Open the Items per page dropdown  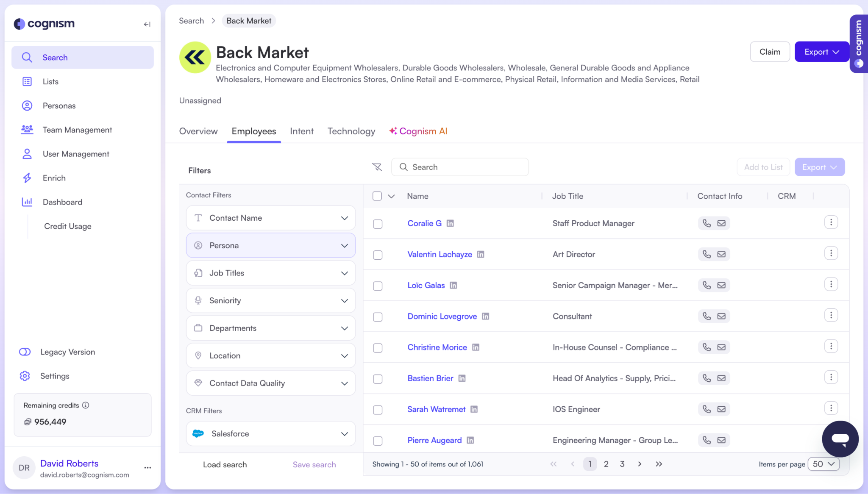tap(823, 464)
